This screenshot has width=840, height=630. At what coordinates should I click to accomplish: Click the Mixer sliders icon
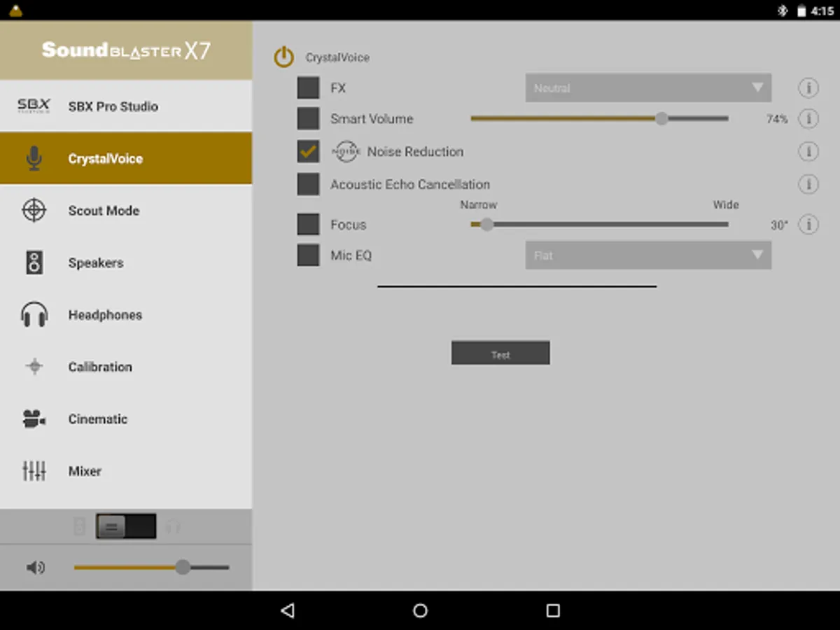(34, 471)
